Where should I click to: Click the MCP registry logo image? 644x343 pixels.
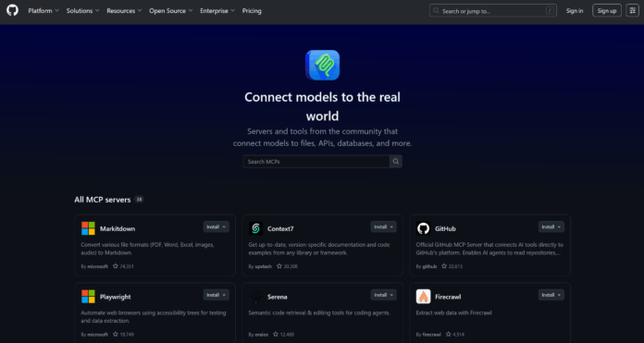coord(322,65)
